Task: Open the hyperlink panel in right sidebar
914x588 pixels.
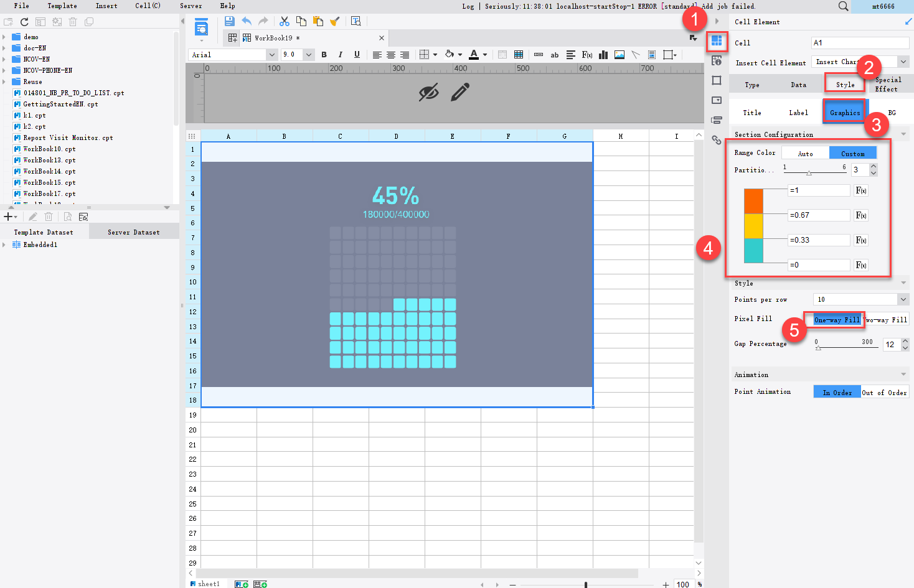Action: (717, 141)
